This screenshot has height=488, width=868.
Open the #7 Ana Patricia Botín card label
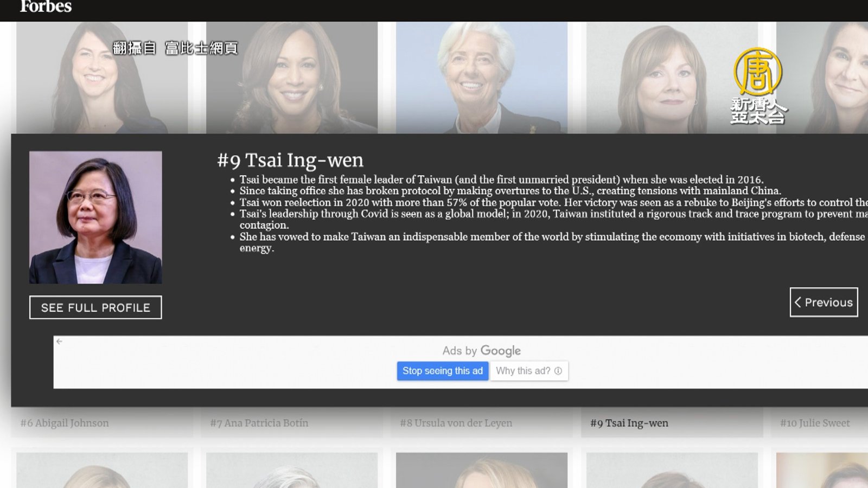click(x=259, y=423)
